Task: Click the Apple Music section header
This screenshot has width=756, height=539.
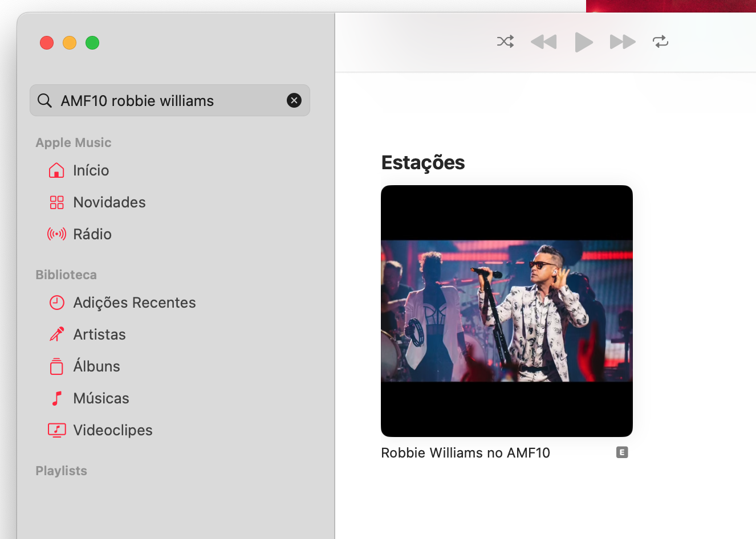Action: pyautogui.click(x=74, y=142)
